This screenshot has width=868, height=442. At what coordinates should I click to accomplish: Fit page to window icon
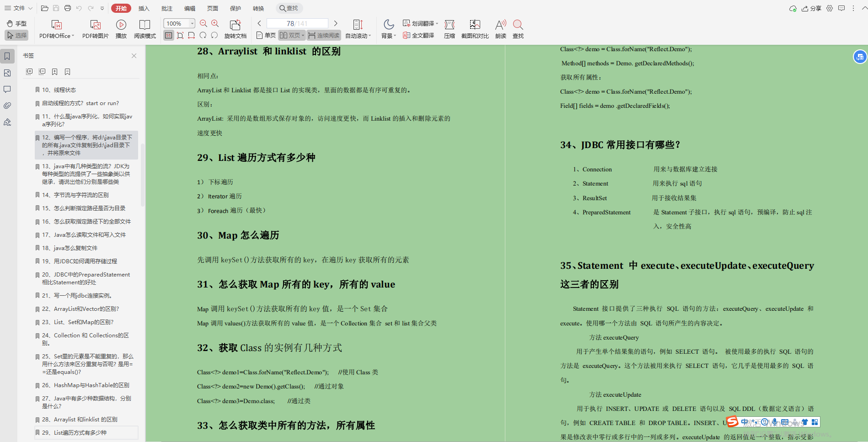click(x=180, y=35)
